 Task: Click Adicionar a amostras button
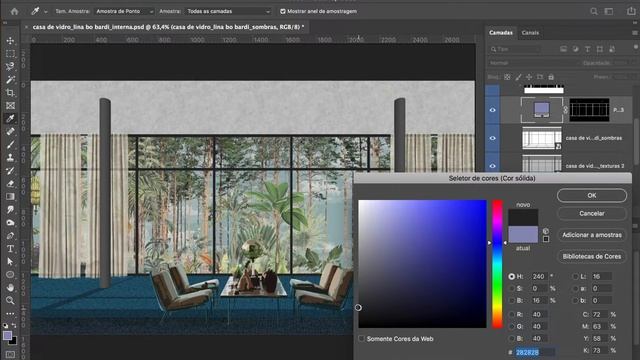point(592,235)
